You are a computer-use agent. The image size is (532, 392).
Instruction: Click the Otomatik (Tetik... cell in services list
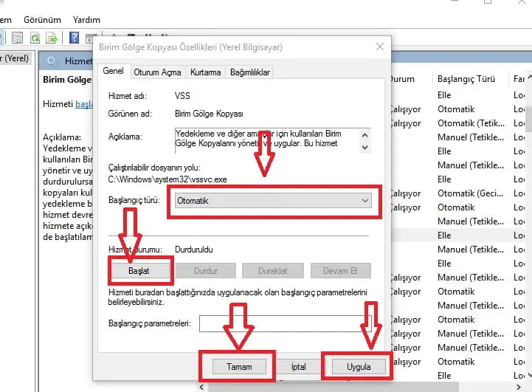click(x=471, y=123)
